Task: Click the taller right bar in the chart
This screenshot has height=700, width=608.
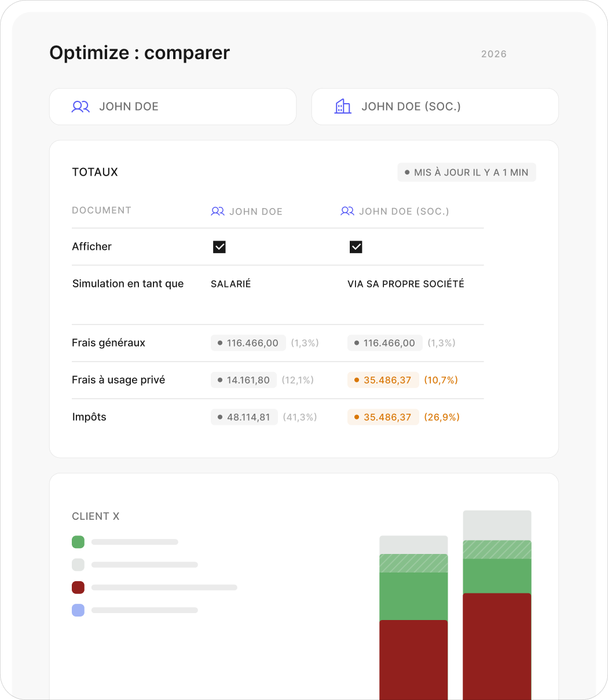Action: tap(497, 605)
